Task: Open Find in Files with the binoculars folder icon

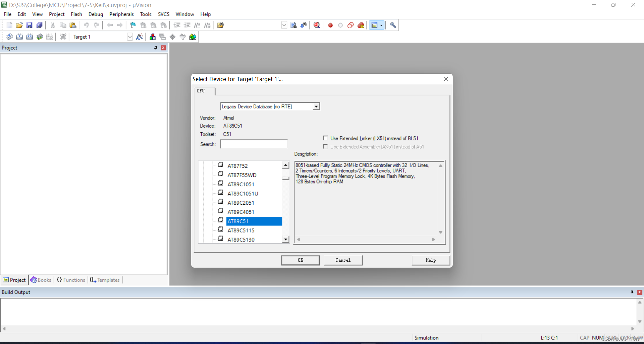Action: pyautogui.click(x=220, y=25)
